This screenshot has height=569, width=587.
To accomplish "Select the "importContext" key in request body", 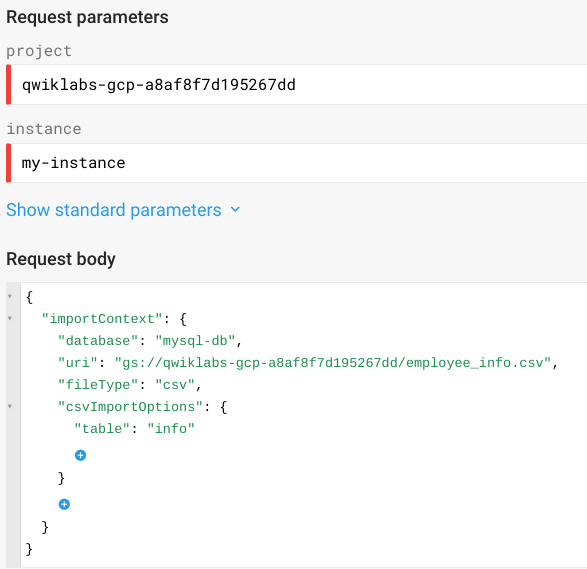I will pos(102,319).
